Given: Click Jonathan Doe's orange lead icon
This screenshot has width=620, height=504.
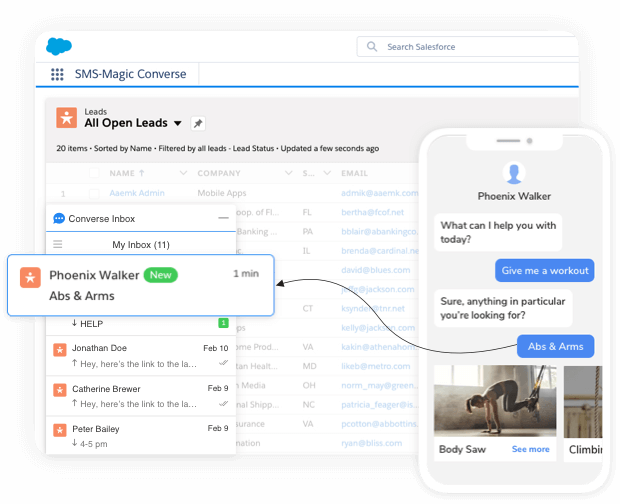Looking at the screenshot, I should coord(60,350).
